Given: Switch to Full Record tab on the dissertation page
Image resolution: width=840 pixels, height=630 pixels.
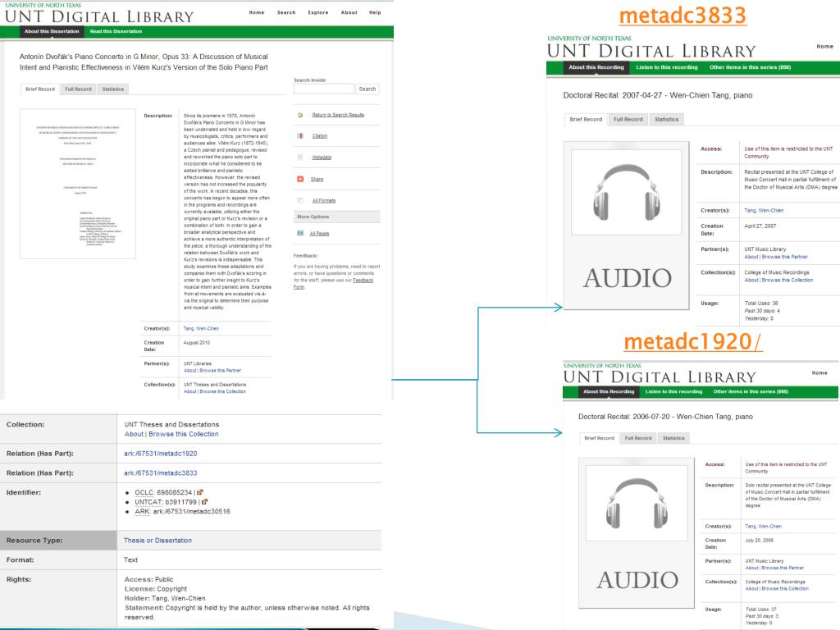Looking at the screenshot, I should [78, 89].
